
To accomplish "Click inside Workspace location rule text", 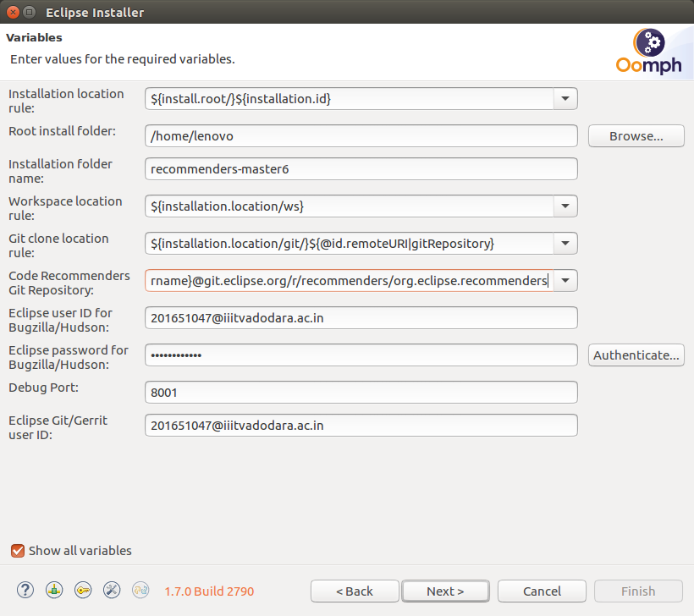I will coord(350,206).
